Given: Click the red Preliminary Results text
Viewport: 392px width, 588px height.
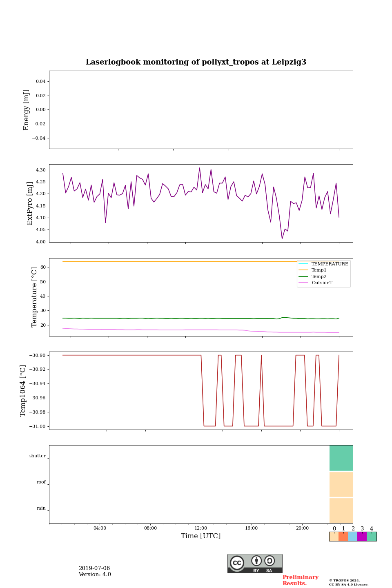Looking at the screenshot, I should click(x=300, y=580).
